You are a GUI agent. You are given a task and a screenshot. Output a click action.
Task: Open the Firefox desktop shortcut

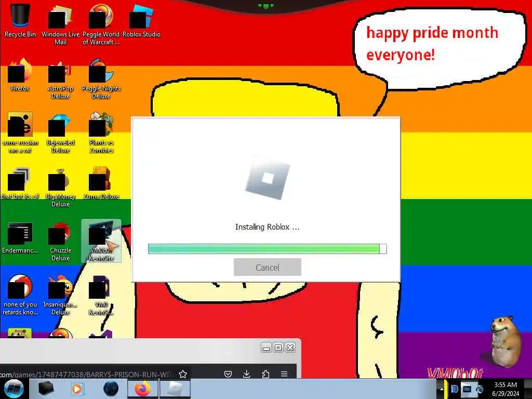[x=20, y=75]
